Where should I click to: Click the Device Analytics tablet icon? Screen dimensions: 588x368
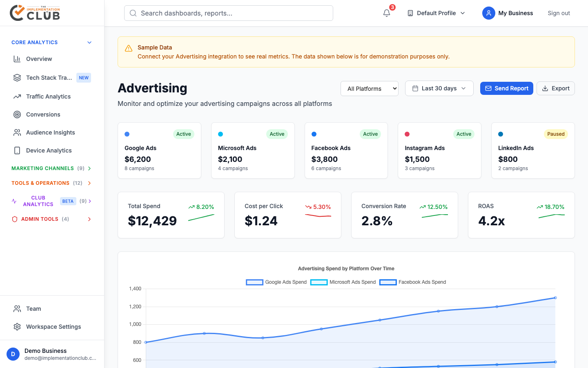17,150
